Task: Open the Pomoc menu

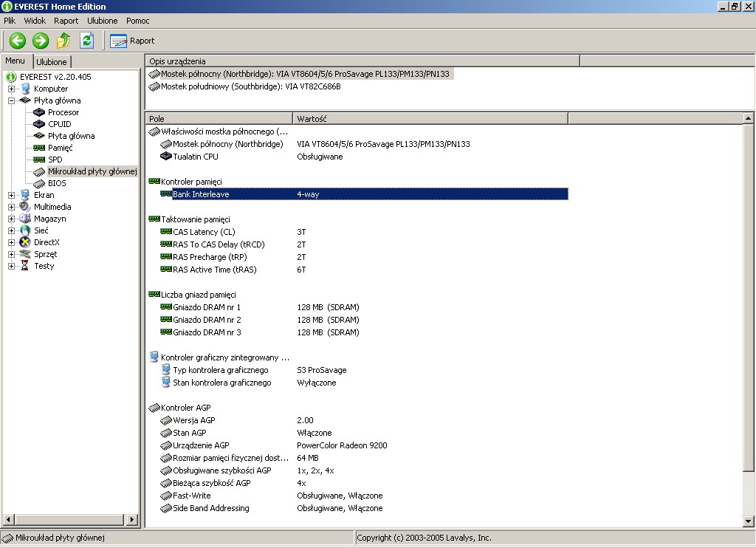Action: 138,21
